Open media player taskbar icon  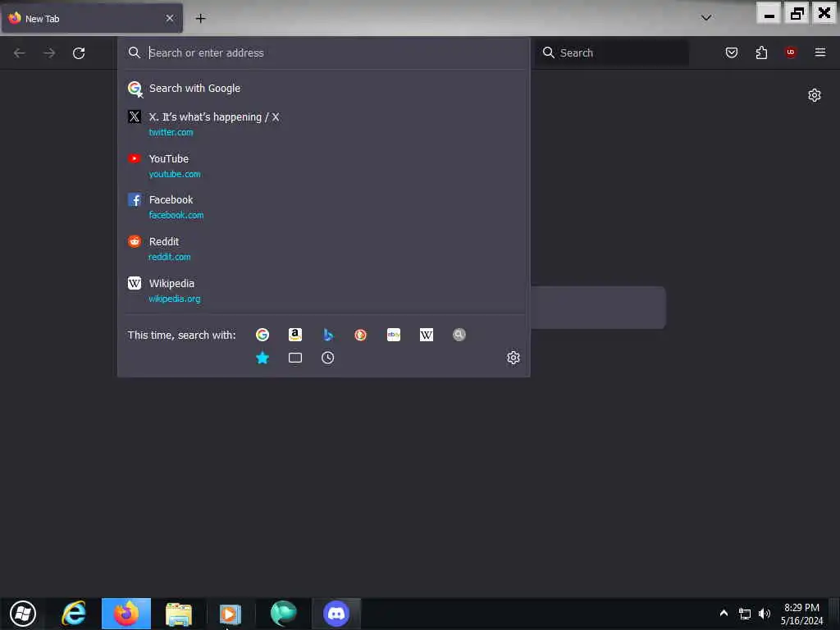point(231,614)
